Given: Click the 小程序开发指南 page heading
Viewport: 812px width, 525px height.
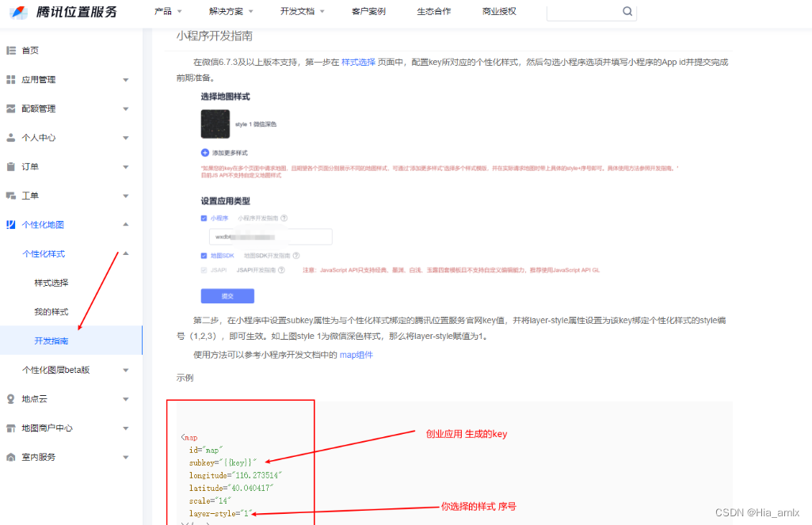Looking at the screenshot, I should [x=215, y=36].
